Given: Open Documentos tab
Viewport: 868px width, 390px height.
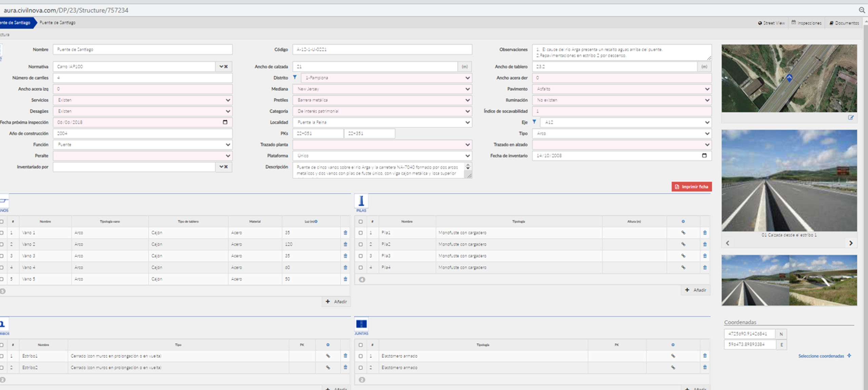Looking at the screenshot, I should 844,23.
